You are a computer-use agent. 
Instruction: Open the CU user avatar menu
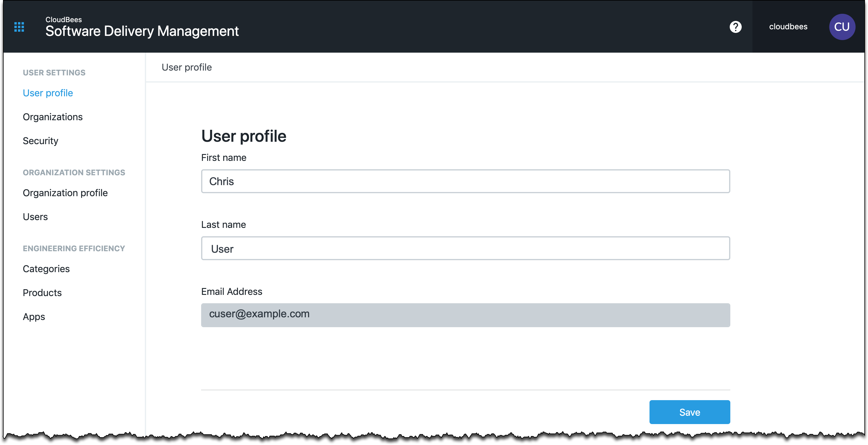(x=842, y=27)
